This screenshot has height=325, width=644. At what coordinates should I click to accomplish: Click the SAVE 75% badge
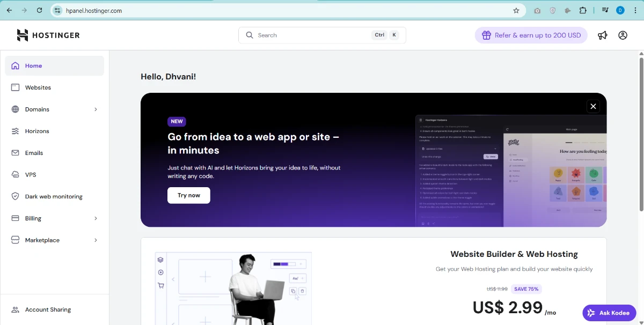pos(526,289)
